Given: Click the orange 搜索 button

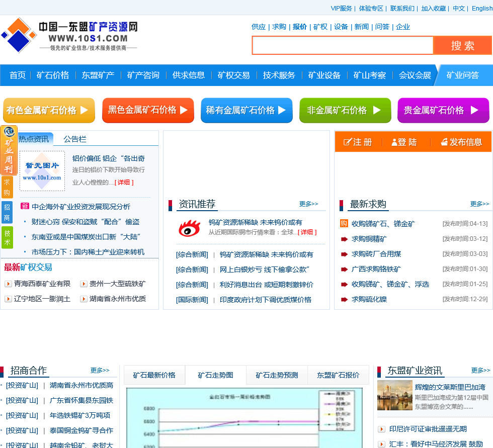Looking at the screenshot, I should tap(462, 45).
